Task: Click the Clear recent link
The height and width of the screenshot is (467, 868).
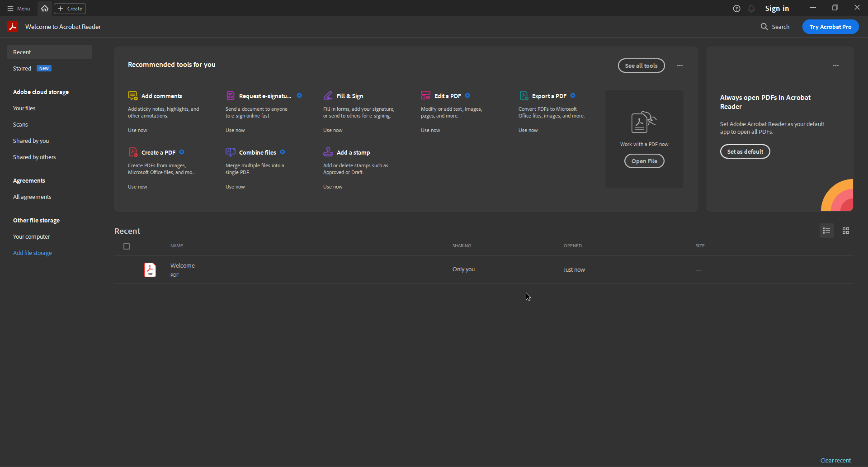Action: tap(835, 460)
